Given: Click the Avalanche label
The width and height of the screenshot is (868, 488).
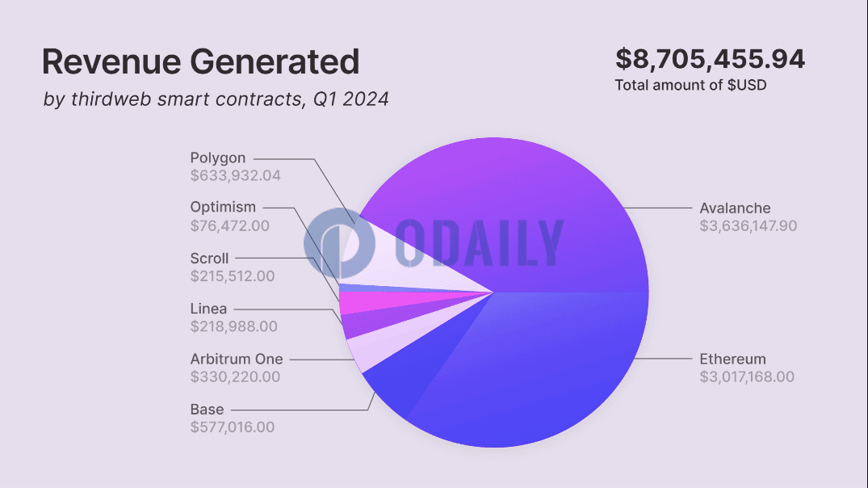Looking at the screenshot, I should [x=735, y=208].
